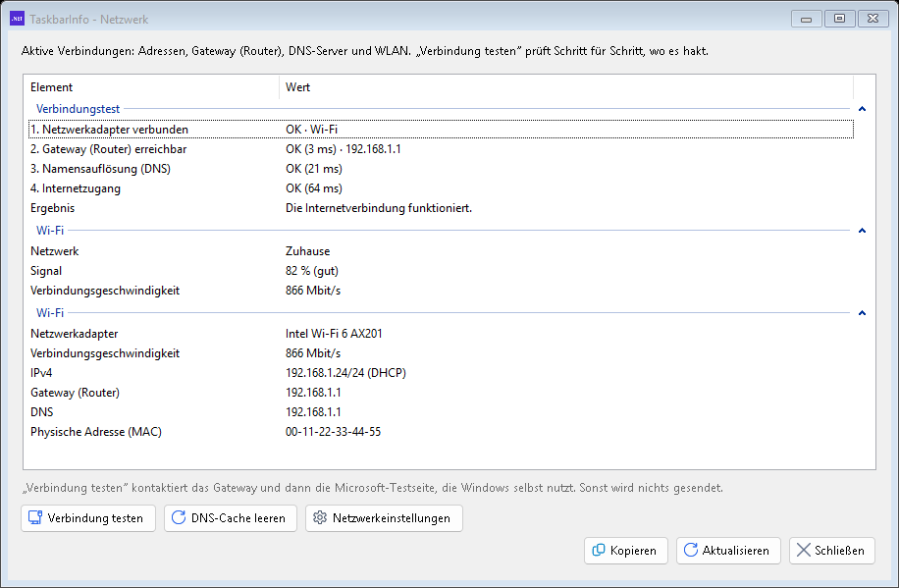Select the Verbindungstest group heading label
899x588 pixels.
coord(78,109)
